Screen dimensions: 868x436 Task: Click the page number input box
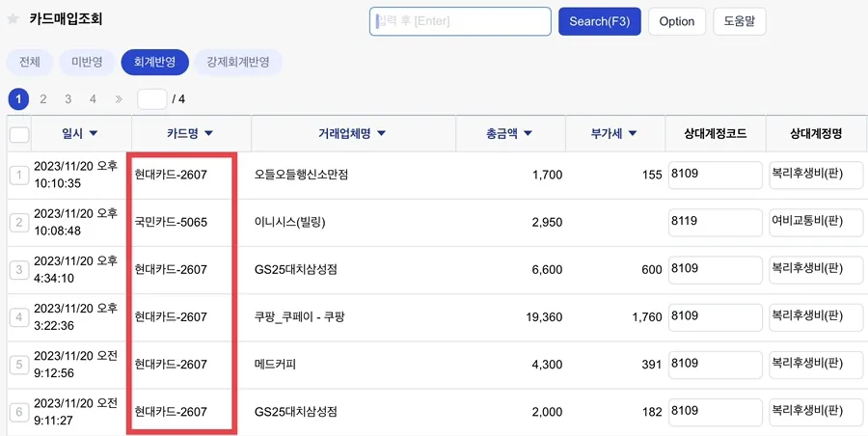pos(152,99)
